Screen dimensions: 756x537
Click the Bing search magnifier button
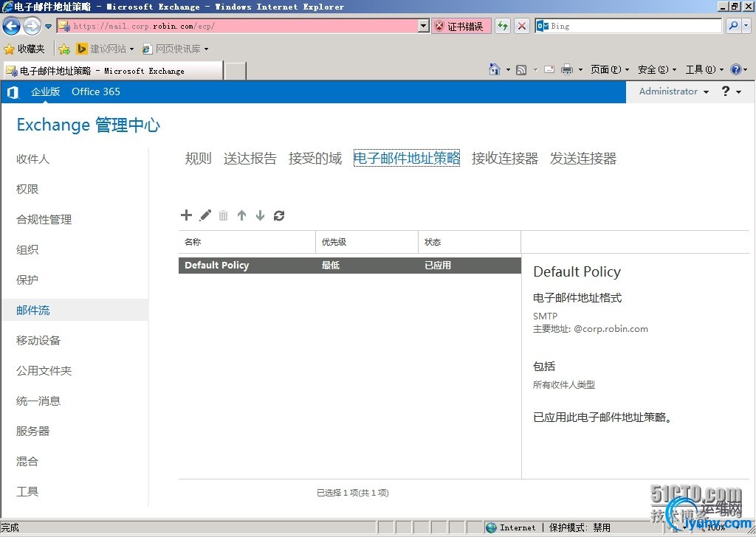pos(733,26)
